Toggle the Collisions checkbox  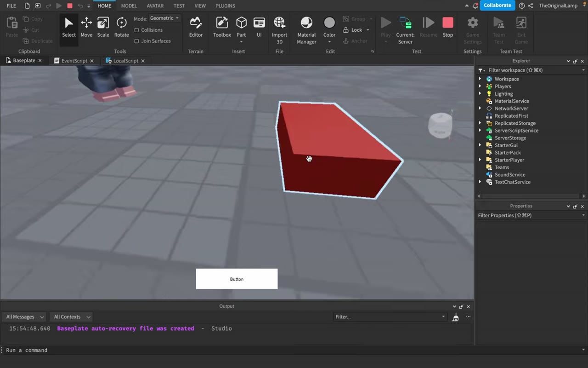click(136, 30)
